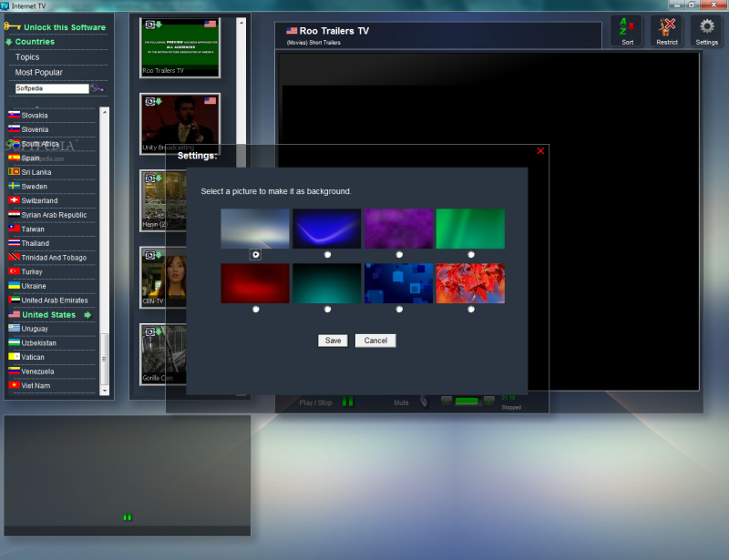The height and width of the screenshot is (560, 729).
Task: Select the blue squares background radio button
Action: click(x=399, y=309)
